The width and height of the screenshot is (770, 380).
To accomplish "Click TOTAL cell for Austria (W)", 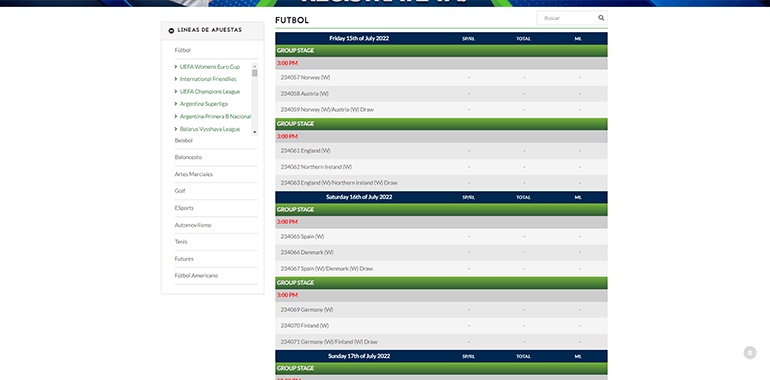I will click(x=524, y=93).
